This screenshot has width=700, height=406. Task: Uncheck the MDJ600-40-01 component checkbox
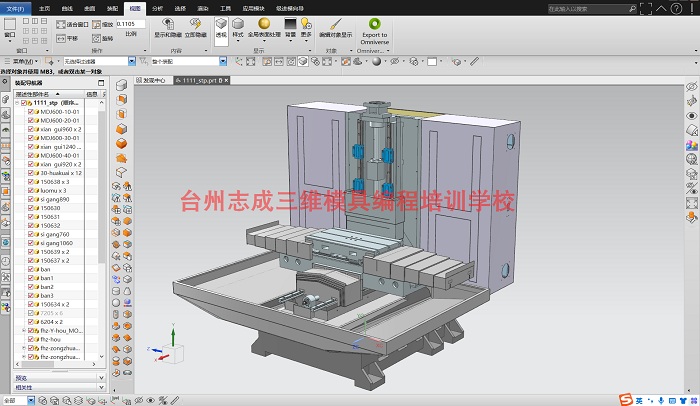click(31, 155)
